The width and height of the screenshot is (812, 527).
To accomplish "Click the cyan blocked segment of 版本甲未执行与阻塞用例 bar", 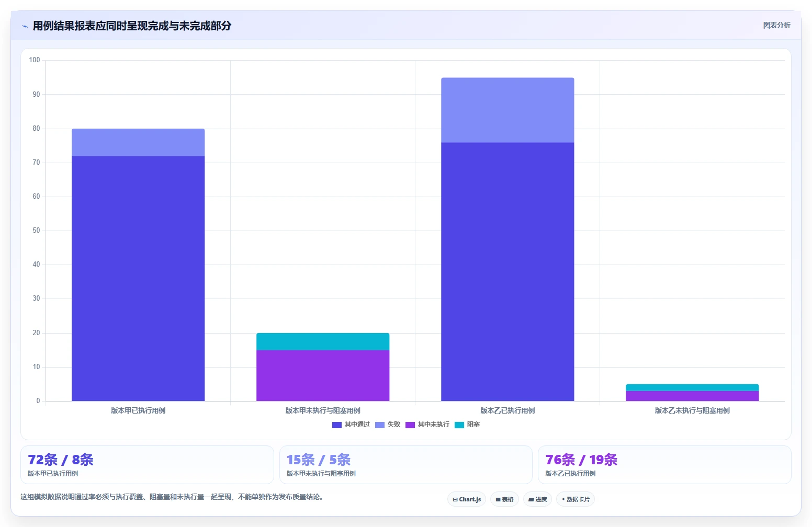I will coord(323,341).
